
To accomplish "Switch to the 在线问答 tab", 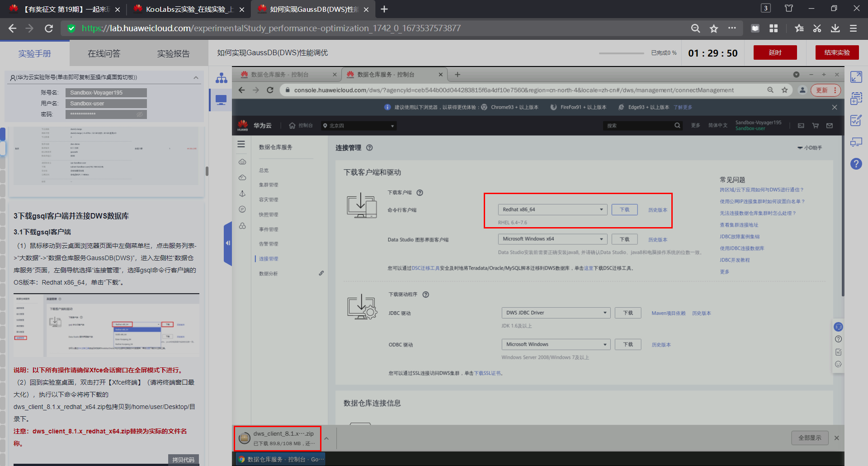I will point(104,53).
